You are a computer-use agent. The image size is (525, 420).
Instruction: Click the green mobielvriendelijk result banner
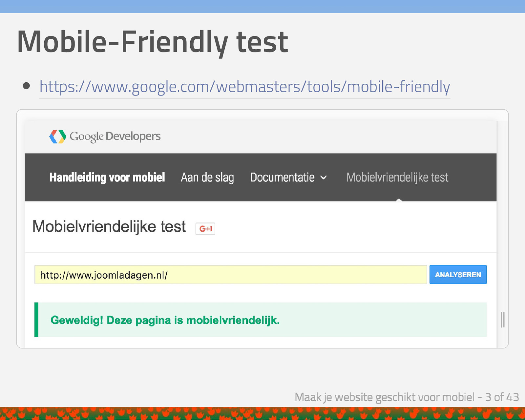tap(261, 320)
